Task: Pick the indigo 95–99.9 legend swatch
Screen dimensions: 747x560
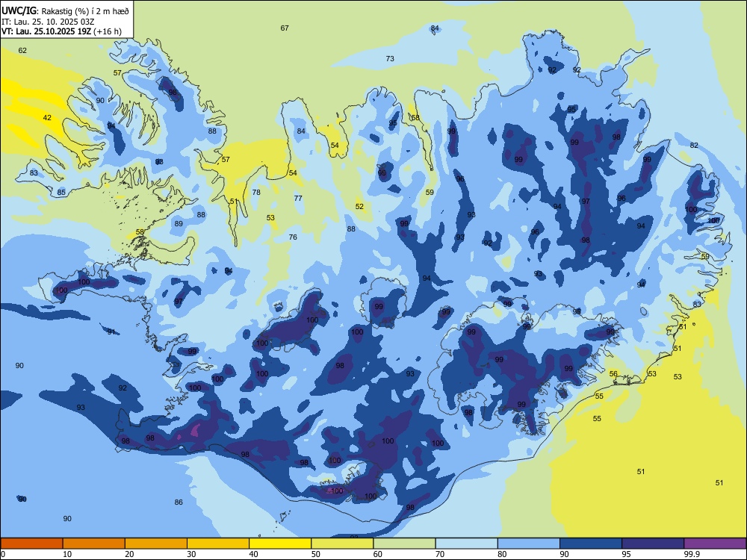Action: tap(653, 544)
